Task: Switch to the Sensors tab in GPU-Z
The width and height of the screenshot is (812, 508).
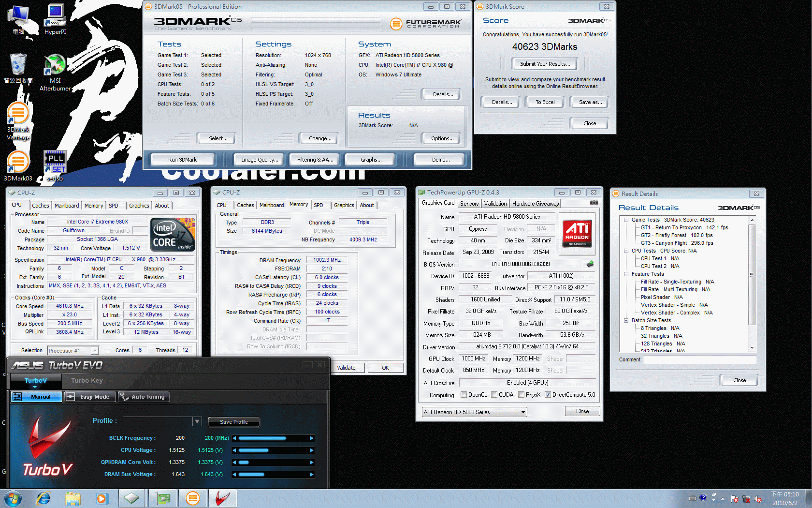Action: (x=469, y=204)
